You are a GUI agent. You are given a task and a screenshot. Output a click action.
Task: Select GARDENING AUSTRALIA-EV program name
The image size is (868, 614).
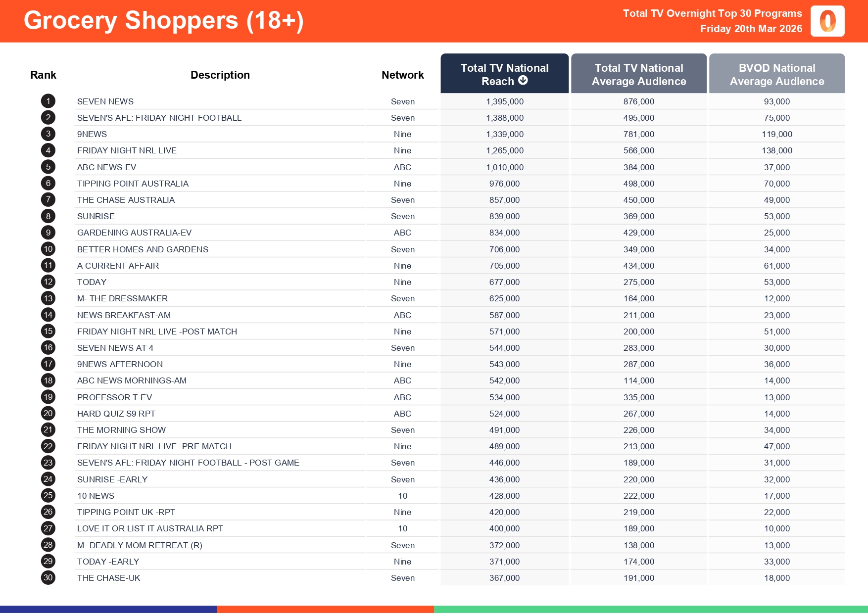[x=134, y=233]
